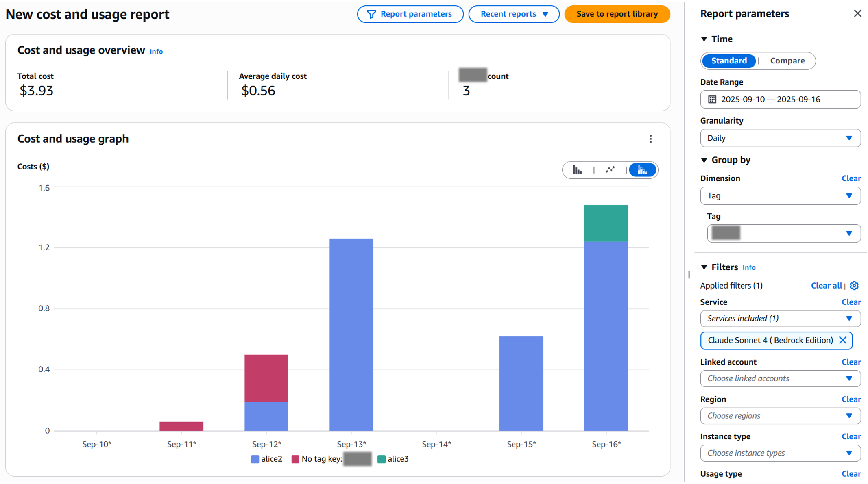Collapse the Group by section

[704, 160]
